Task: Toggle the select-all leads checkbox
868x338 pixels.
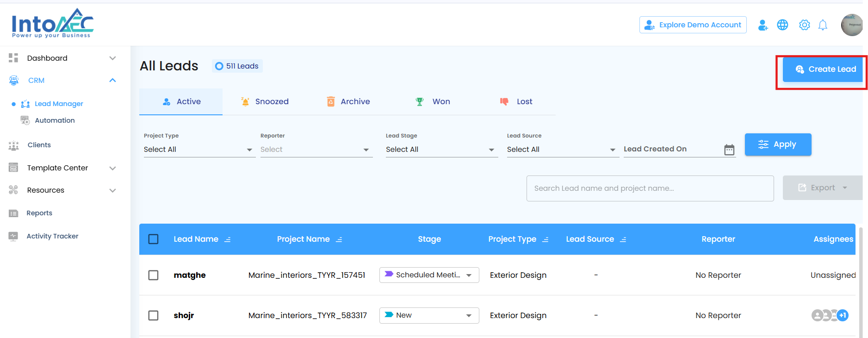Action: (x=153, y=239)
